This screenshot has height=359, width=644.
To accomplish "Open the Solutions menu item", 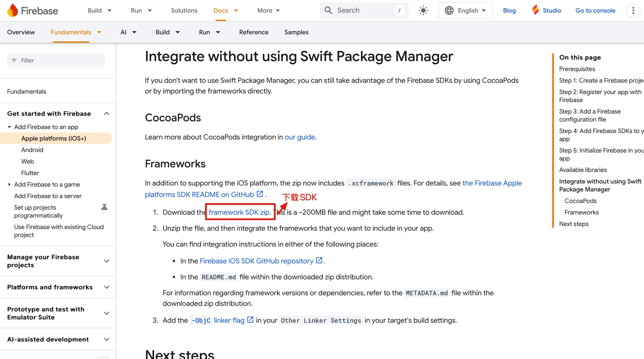I will coord(184,10).
